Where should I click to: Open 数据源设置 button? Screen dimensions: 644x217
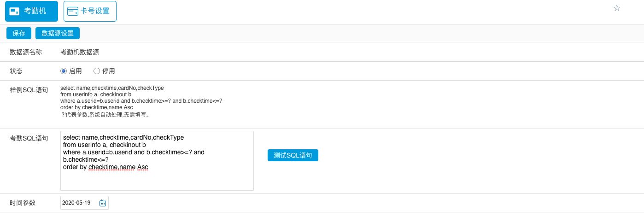point(58,33)
